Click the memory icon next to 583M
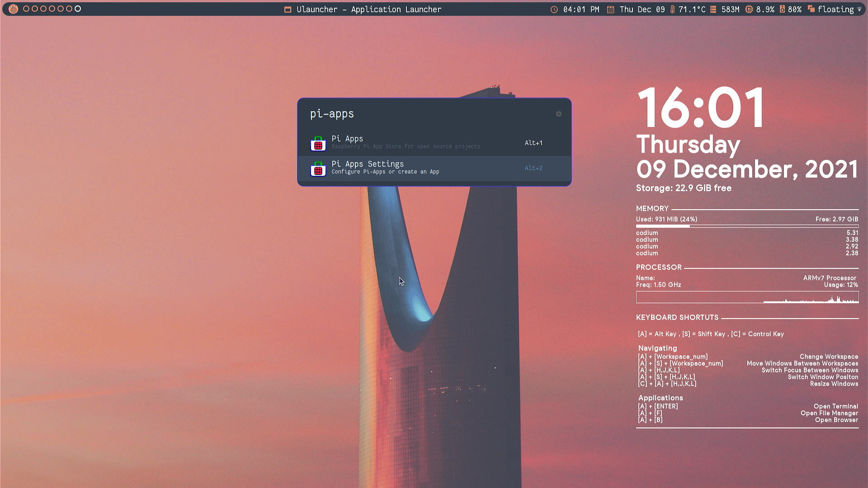The height and width of the screenshot is (488, 868). pos(713,9)
